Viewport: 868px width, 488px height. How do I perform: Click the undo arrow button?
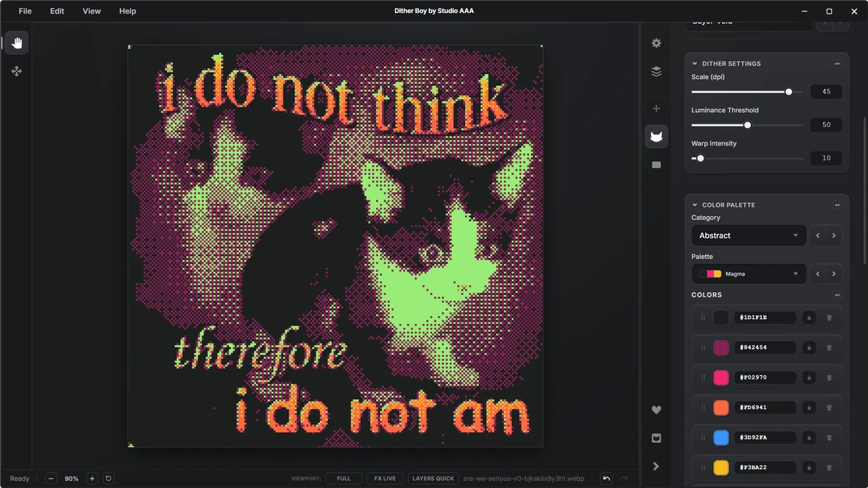coord(606,479)
